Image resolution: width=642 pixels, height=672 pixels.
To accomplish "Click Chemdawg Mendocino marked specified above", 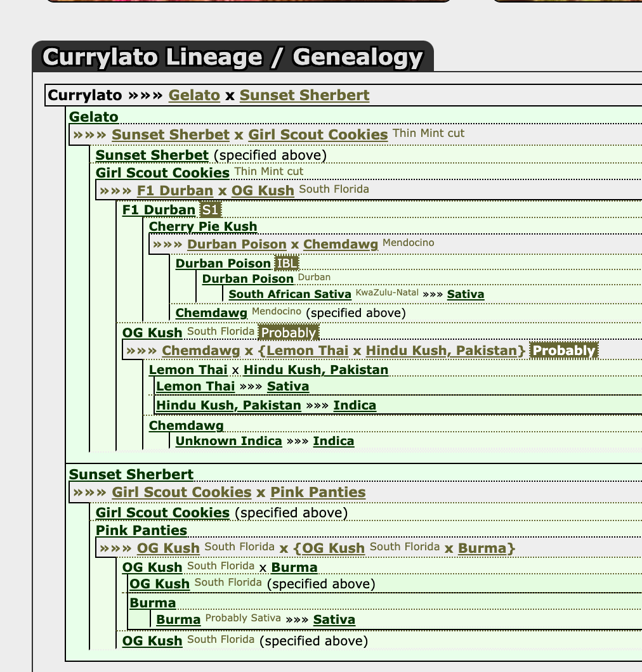I will (211, 313).
